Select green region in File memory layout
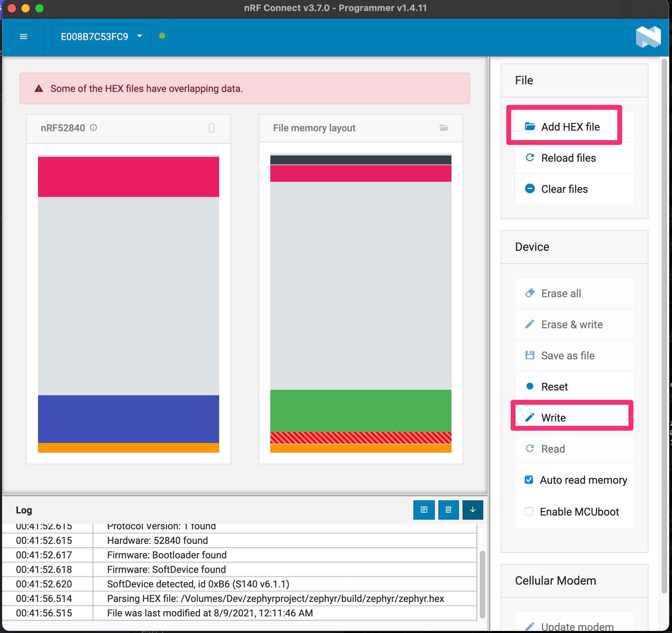The width and height of the screenshot is (672, 633). tap(361, 410)
